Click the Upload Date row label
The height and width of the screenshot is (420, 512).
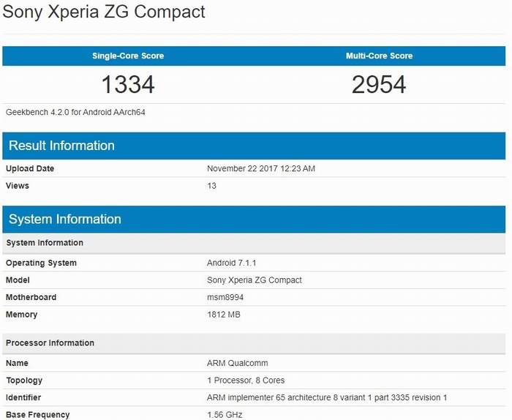click(x=30, y=168)
